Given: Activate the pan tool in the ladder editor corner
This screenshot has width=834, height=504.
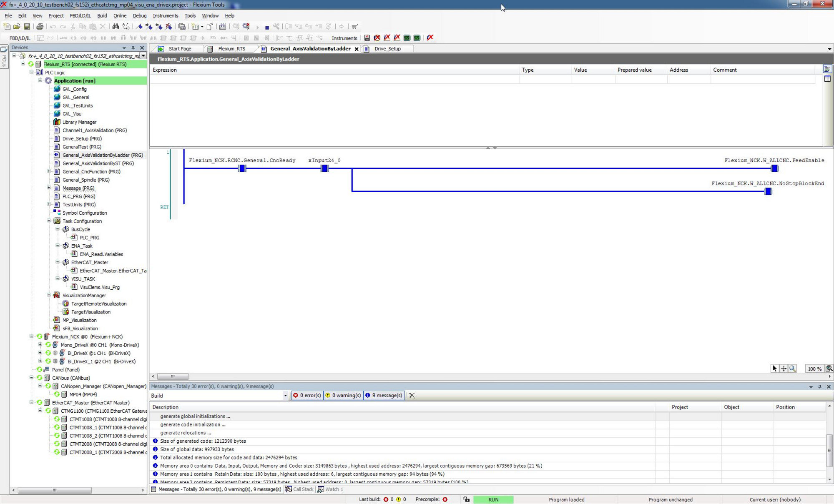Looking at the screenshot, I should [x=783, y=369].
